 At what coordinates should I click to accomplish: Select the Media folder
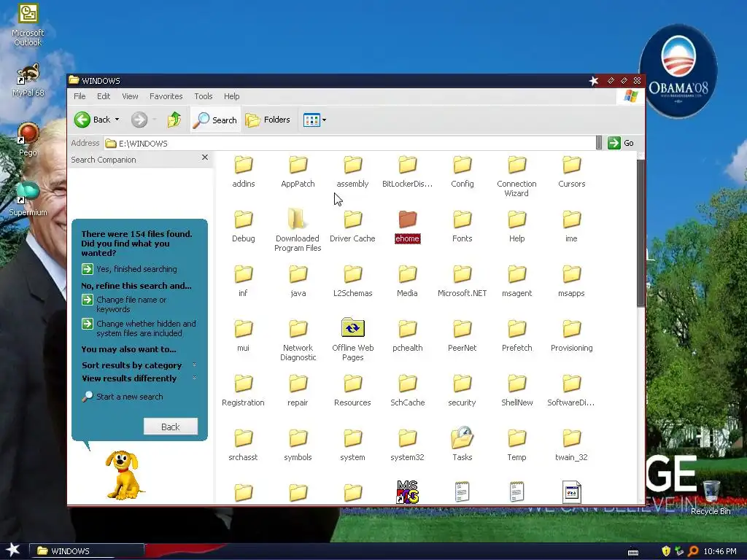point(407,281)
